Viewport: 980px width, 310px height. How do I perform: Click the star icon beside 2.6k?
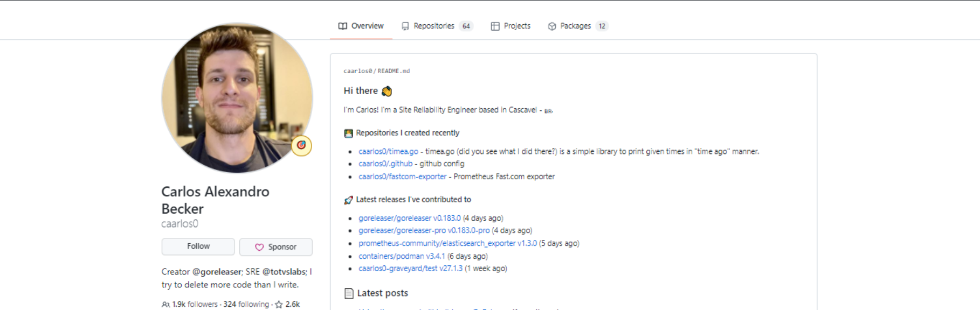279,305
